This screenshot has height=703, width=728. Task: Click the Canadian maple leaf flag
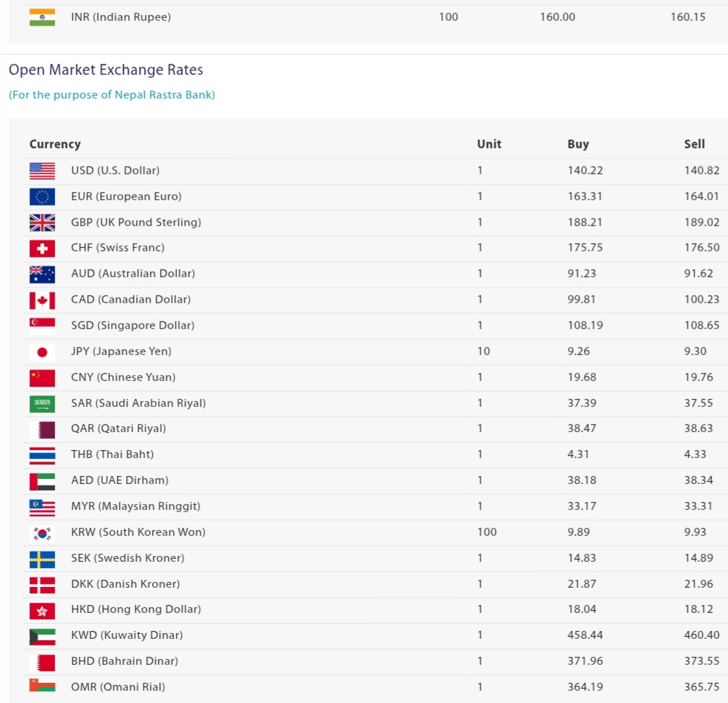point(42,300)
